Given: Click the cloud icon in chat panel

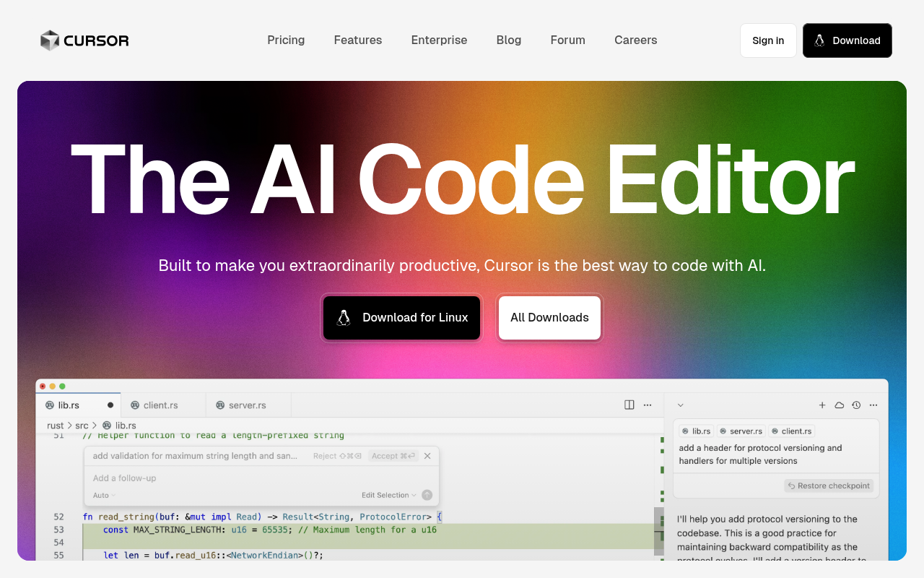Looking at the screenshot, I should coord(840,405).
